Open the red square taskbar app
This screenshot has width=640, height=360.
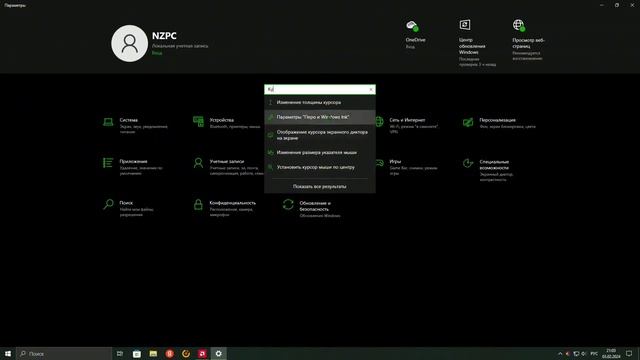pyautogui.click(x=202, y=353)
